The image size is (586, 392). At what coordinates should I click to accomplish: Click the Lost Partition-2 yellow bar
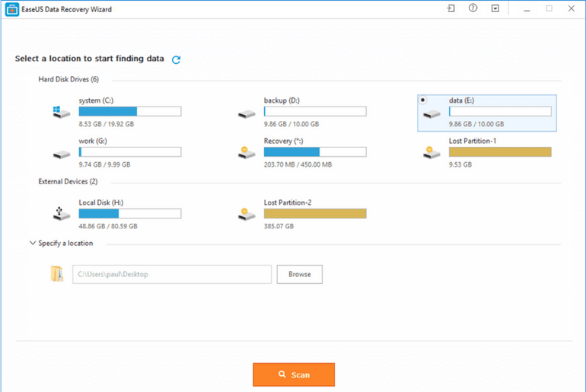315,213
